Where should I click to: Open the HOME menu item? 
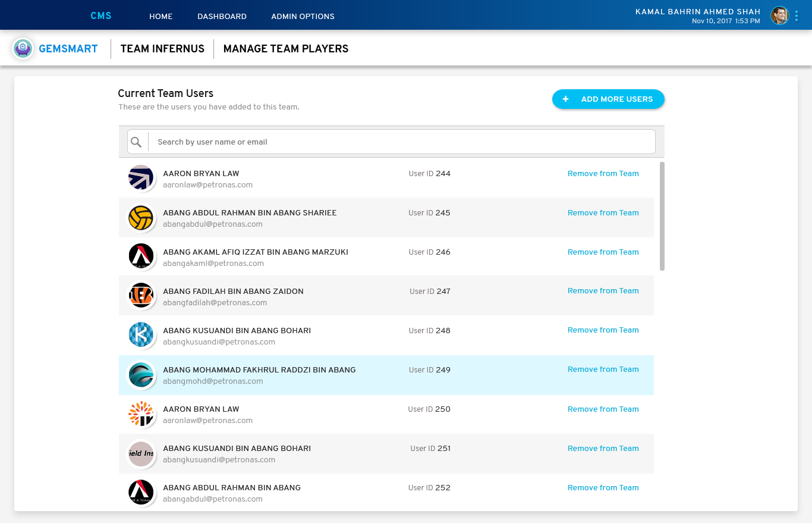[160, 17]
